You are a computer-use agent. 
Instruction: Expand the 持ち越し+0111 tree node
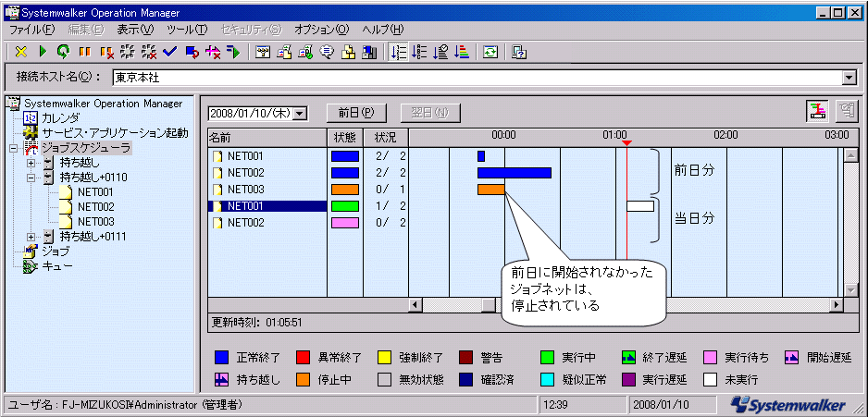point(31,237)
